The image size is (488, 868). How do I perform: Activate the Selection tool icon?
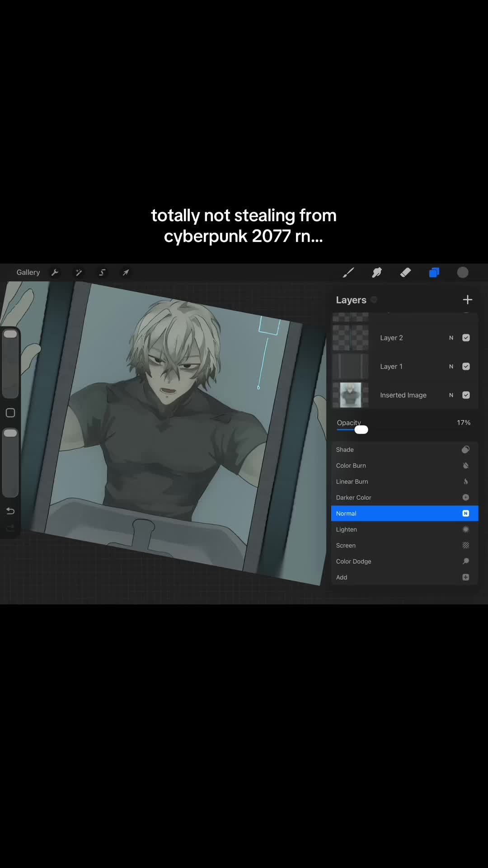(x=102, y=272)
